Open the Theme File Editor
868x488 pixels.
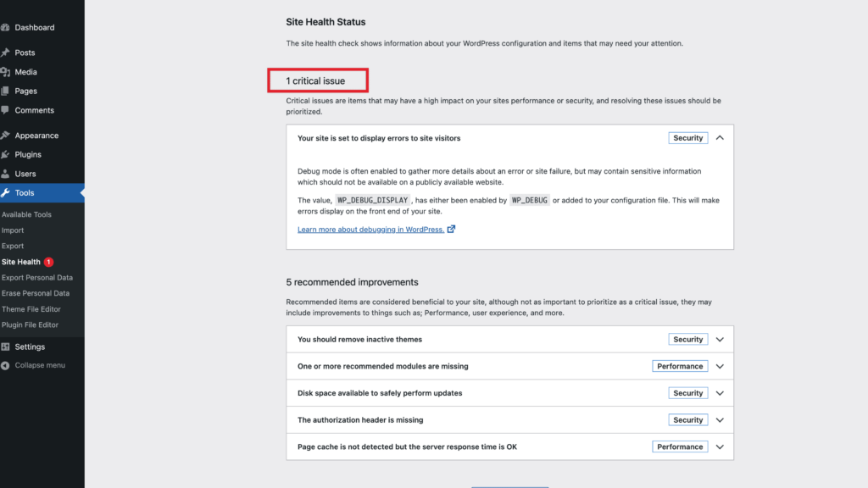pos(31,309)
